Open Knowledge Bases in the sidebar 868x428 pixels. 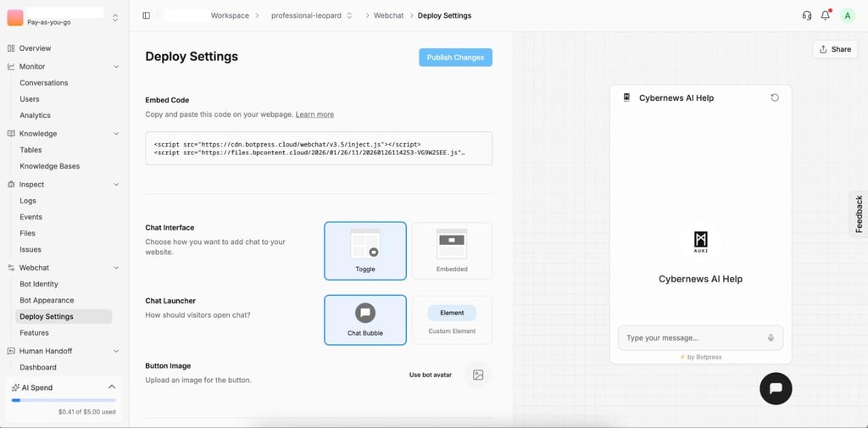click(49, 166)
